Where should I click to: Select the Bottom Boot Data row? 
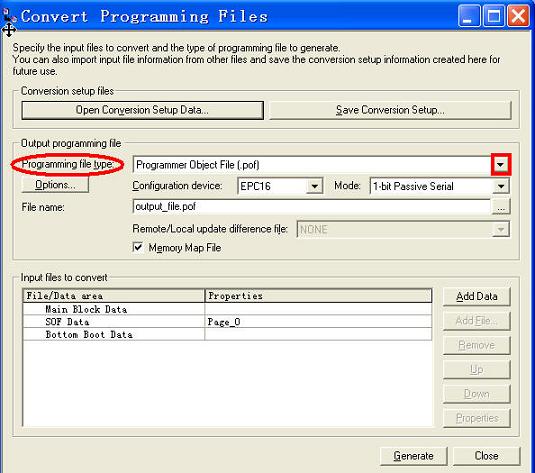pyautogui.click(x=227, y=334)
